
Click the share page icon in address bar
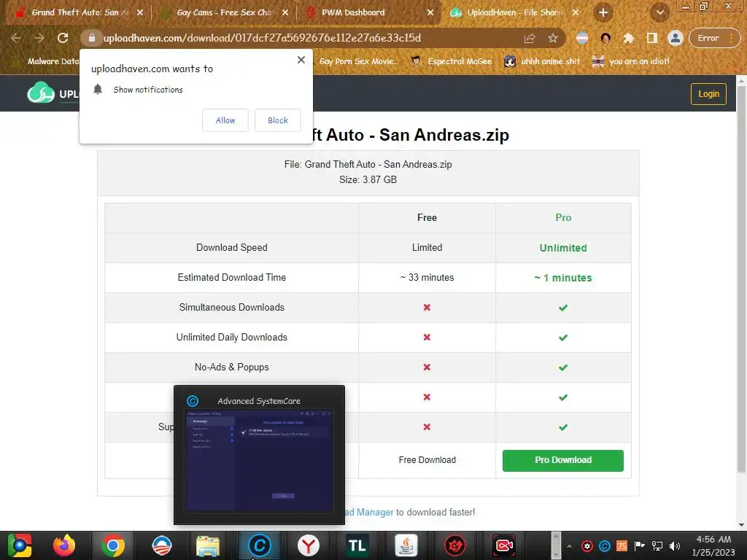coord(530,38)
